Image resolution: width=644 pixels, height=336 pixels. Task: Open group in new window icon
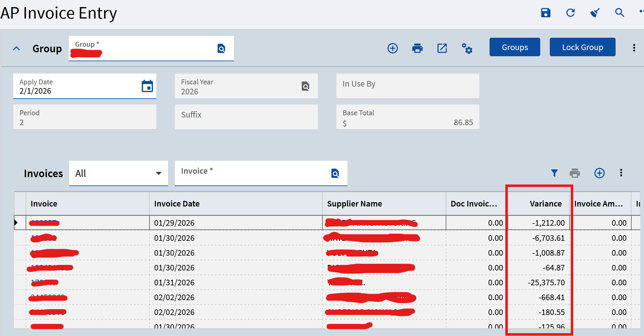click(x=442, y=48)
